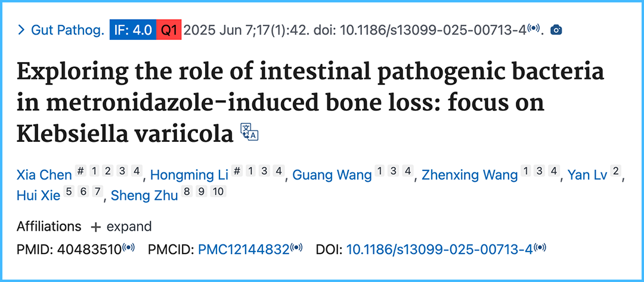Image resolution: width=644 pixels, height=282 pixels.
Task: Open author Hongming Li's link
Action: pos(187,175)
